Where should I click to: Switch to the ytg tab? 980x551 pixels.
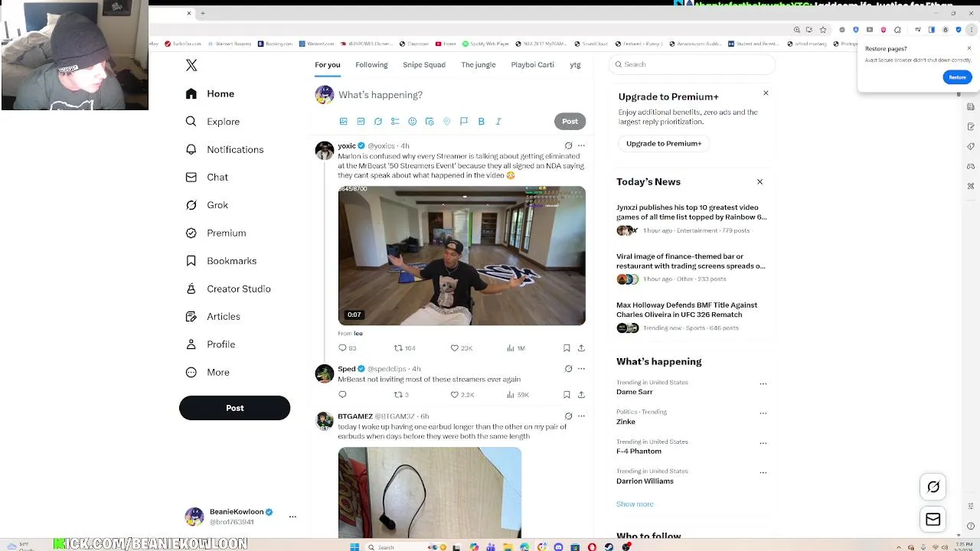[575, 65]
